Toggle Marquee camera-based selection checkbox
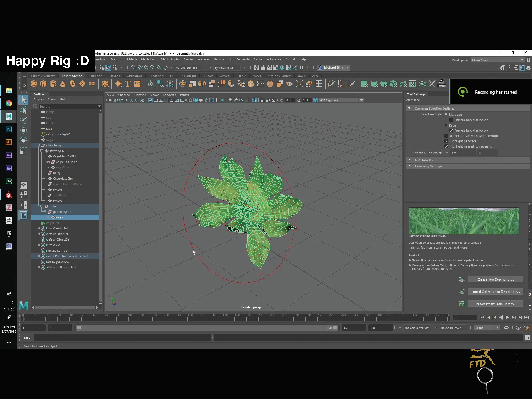532x399 pixels. 451,120
